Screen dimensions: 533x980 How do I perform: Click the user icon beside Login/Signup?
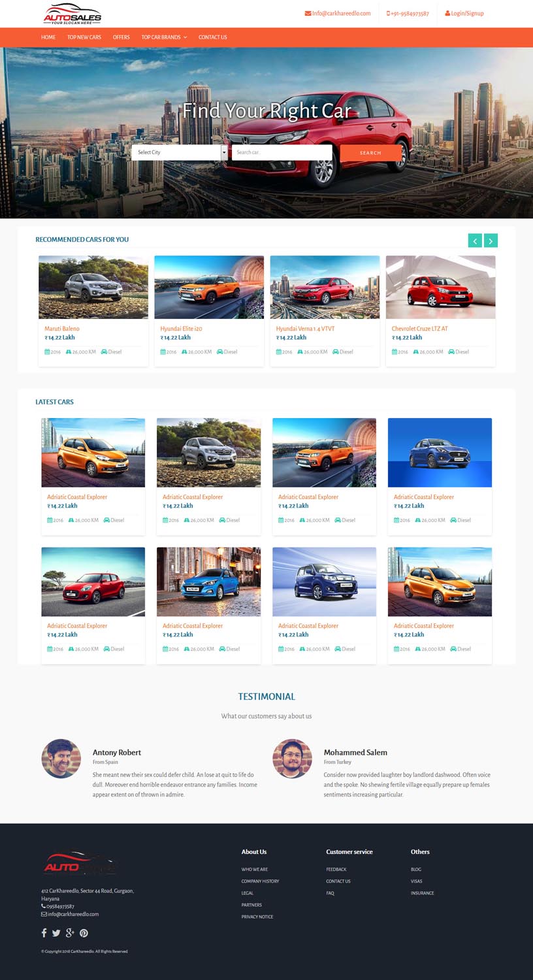(447, 13)
